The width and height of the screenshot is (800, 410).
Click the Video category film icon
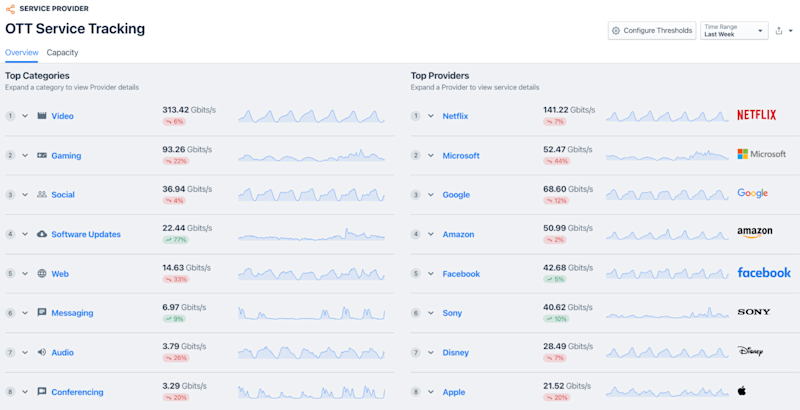42,116
